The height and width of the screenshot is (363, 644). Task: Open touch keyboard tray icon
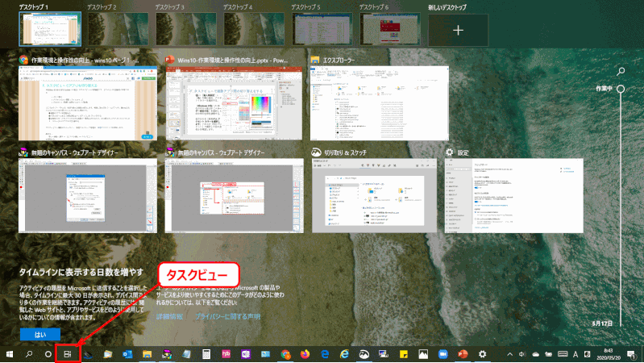pos(563,354)
